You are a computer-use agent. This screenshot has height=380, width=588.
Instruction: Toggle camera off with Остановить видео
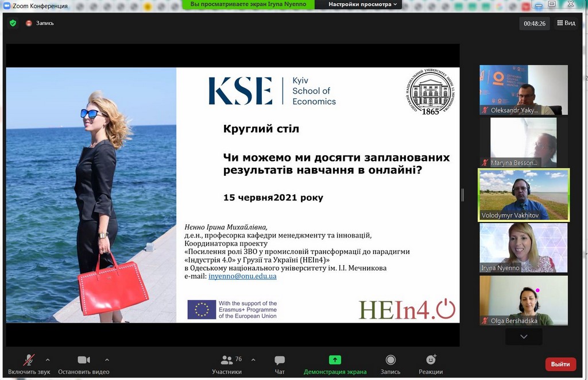click(84, 360)
